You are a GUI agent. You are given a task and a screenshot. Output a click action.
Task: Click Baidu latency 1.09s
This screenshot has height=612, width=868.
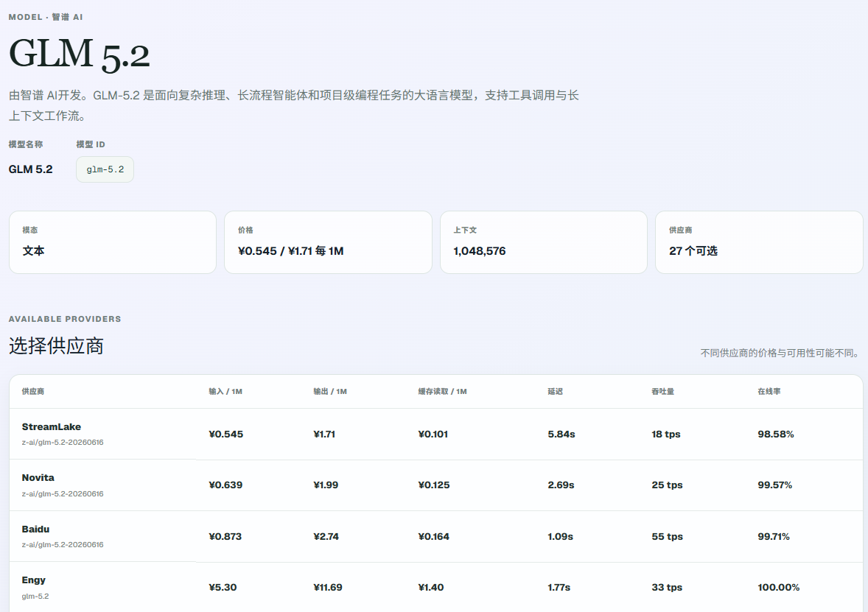(x=560, y=537)
